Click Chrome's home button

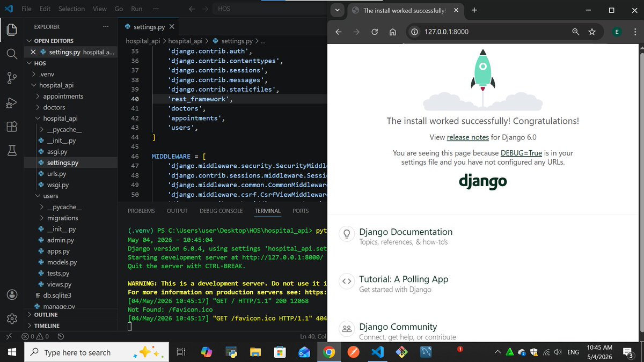tap(392, 32)
